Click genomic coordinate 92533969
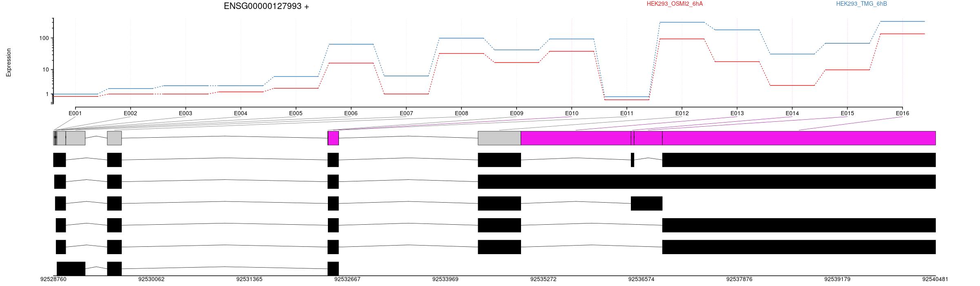Screen dimensions: 980x286 pyautogui.click(x=445, y=279)
